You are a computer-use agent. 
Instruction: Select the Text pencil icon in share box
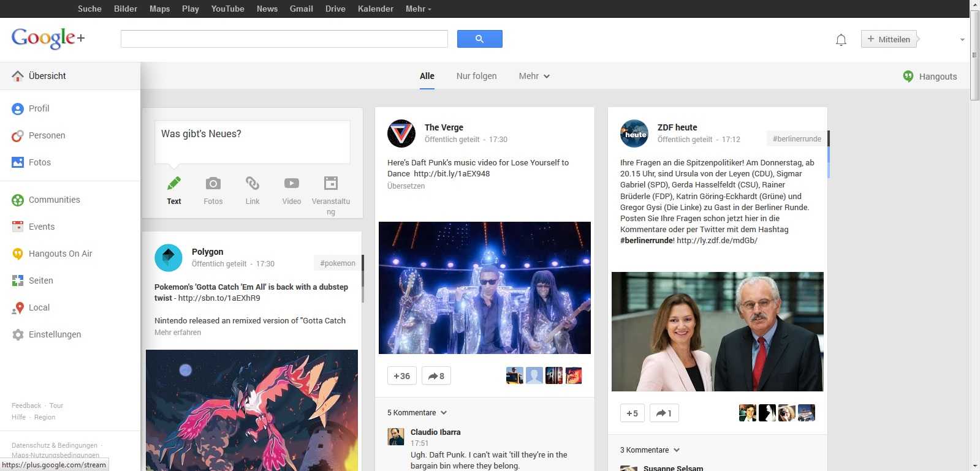pyautogui.click(x=174, y=183)
